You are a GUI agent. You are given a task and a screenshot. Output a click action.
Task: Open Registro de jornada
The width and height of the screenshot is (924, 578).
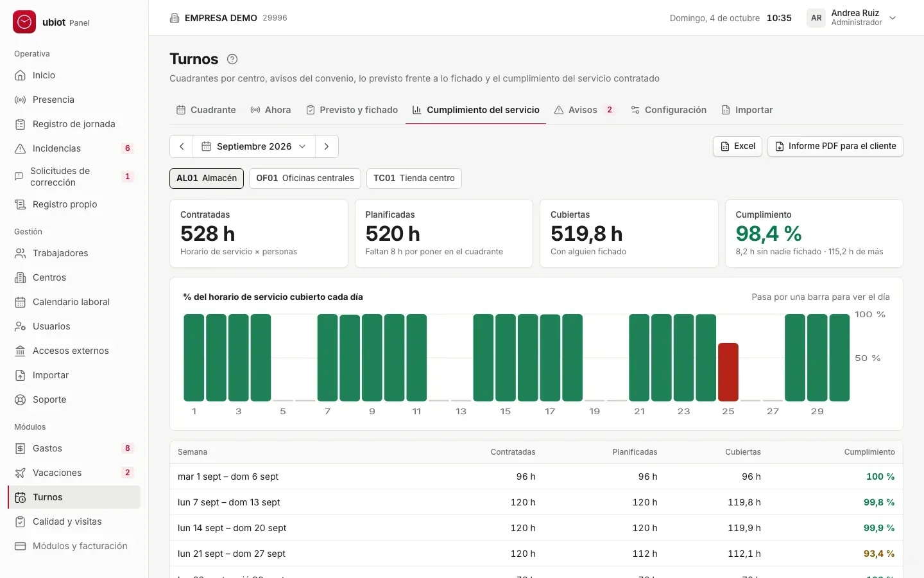click(74, 124)
